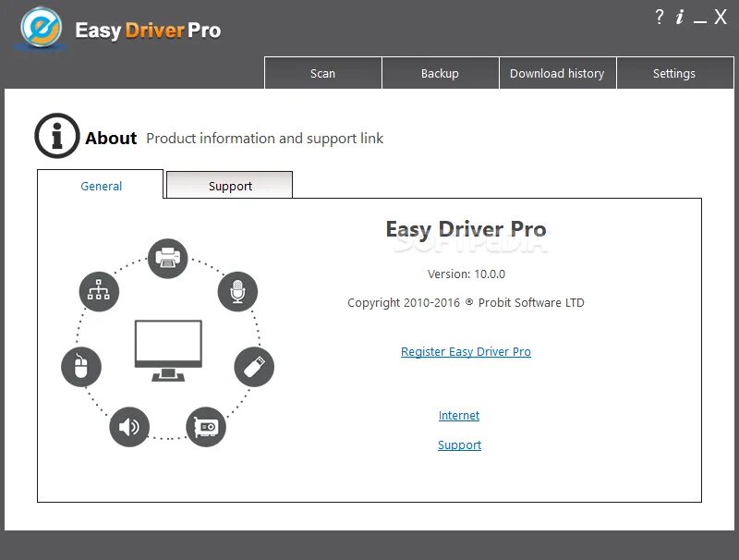Open the Internet link

tap(459, 415)
